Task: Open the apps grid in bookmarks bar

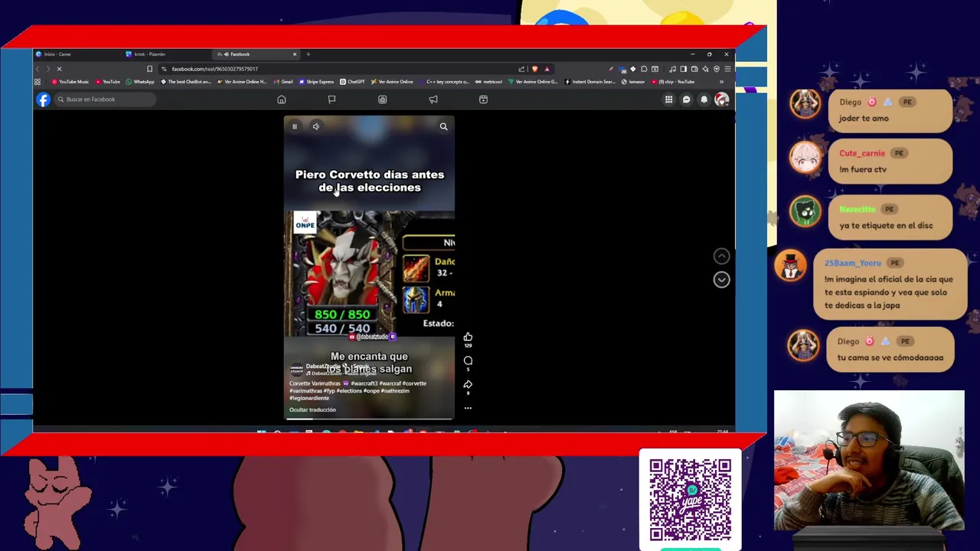Action: [38, 82]
